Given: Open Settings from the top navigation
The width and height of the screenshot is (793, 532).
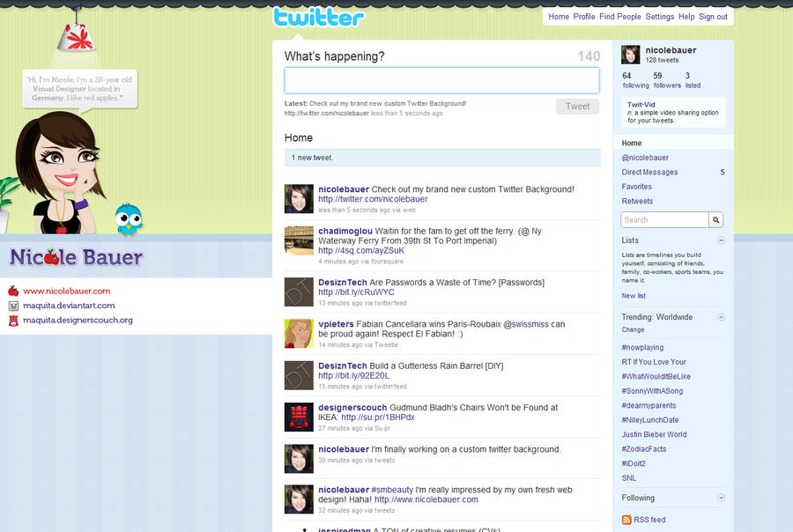Looking at the screenshot, I should pyautogui.click(x=659, y=16).
